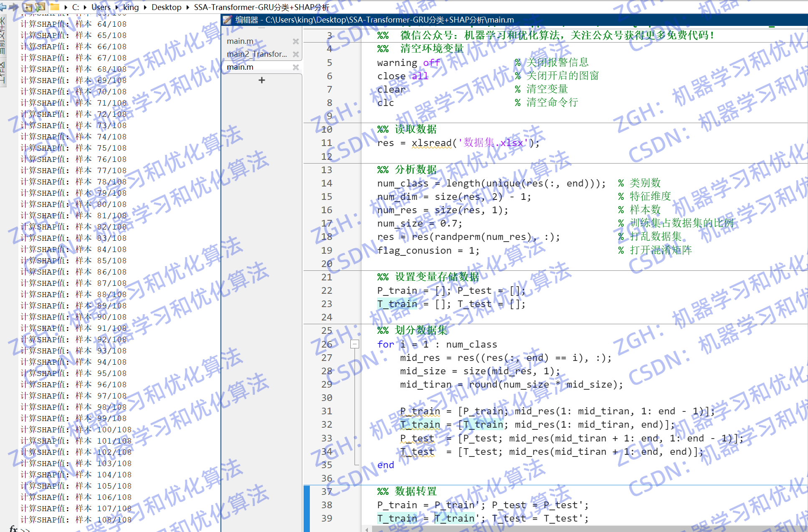Click the fx function browser icon
The width and height of the screenshot is (808, 532).
point(13,529)
